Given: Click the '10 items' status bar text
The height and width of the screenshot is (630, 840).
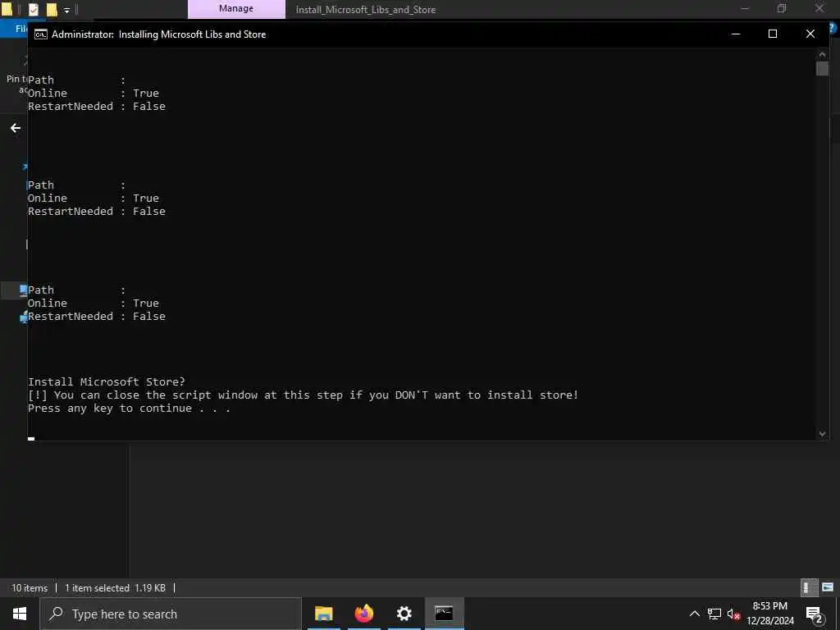Looking at the screenshot, I should [x=30, y=587].
